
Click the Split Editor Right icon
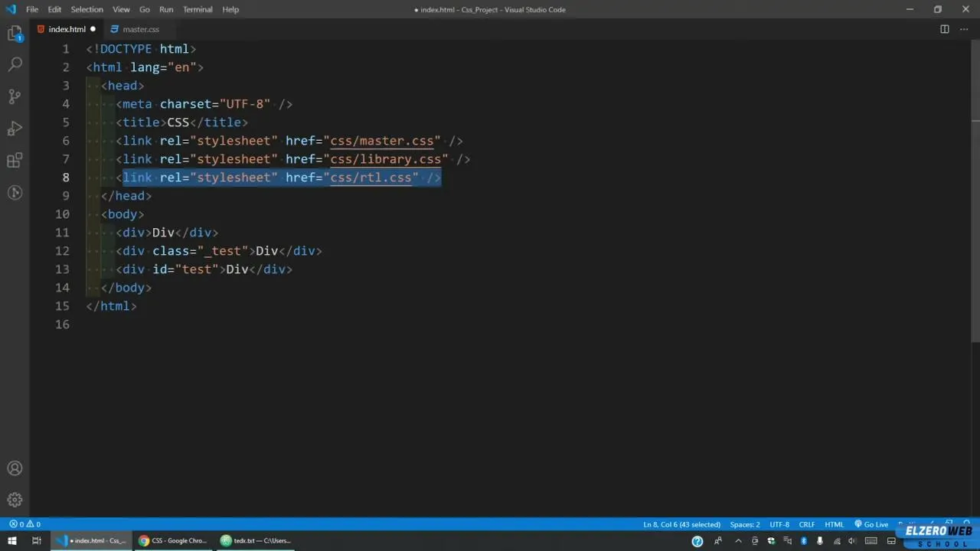(945, 29)
